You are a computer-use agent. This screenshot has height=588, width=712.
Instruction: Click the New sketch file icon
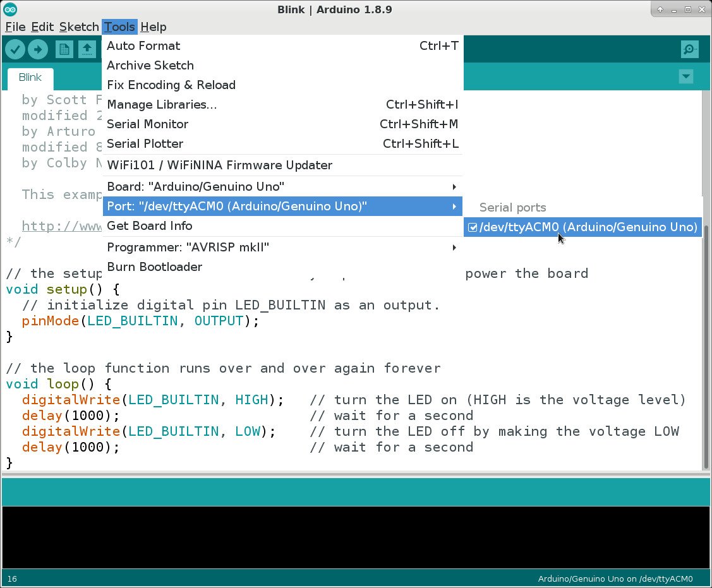64,49
